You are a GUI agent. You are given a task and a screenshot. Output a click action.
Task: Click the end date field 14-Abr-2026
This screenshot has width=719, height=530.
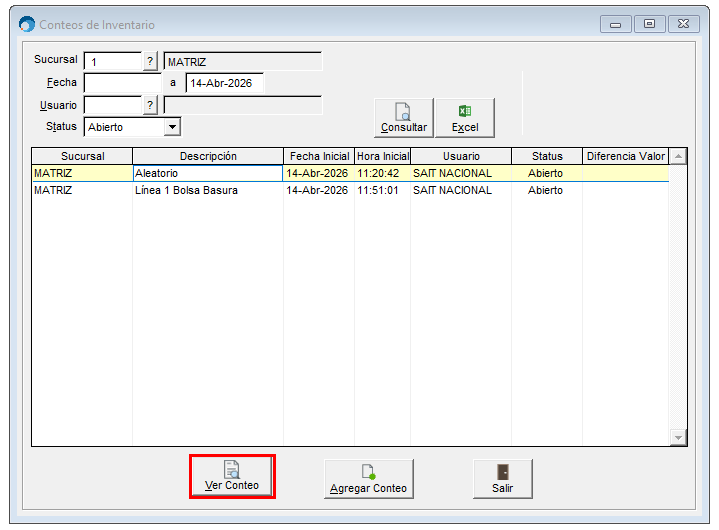tap(224, 83)
